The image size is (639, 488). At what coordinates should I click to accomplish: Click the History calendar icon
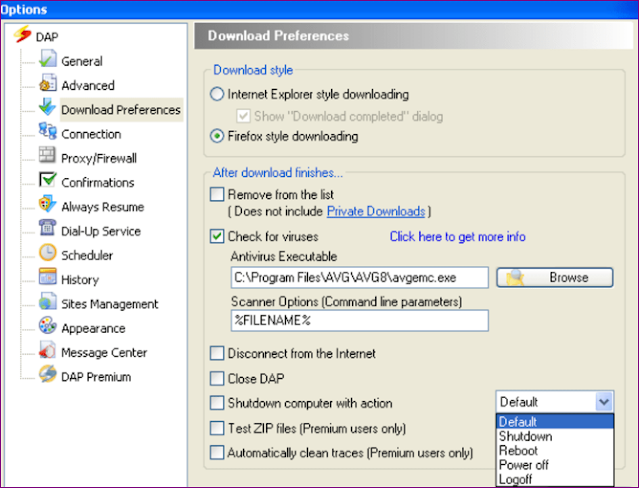click(x=48, y=277)
